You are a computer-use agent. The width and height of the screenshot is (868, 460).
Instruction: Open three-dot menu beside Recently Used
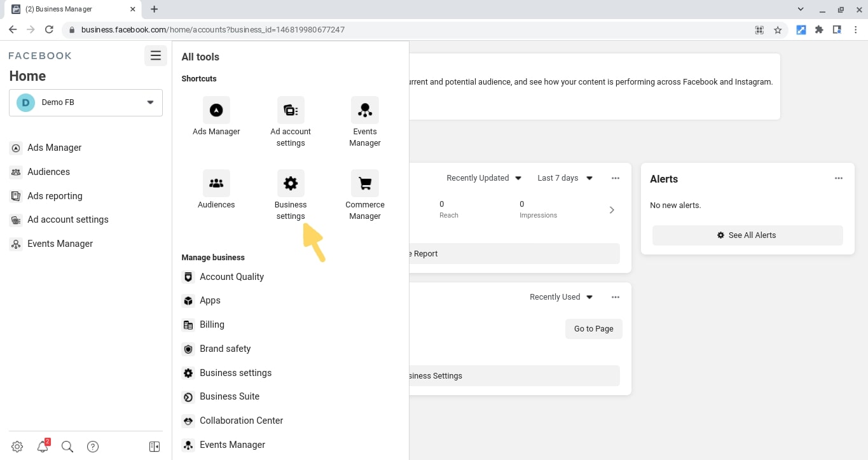(x=616, y=297)
